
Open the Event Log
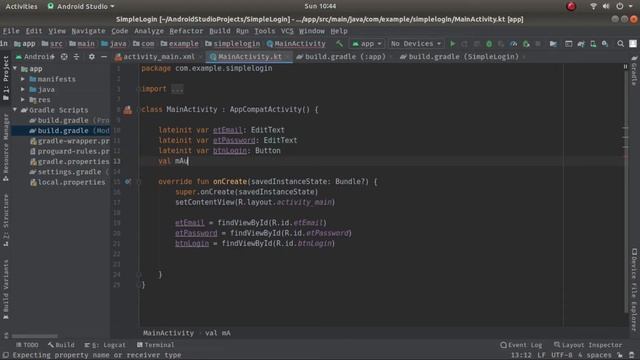[x=521, y=345]
